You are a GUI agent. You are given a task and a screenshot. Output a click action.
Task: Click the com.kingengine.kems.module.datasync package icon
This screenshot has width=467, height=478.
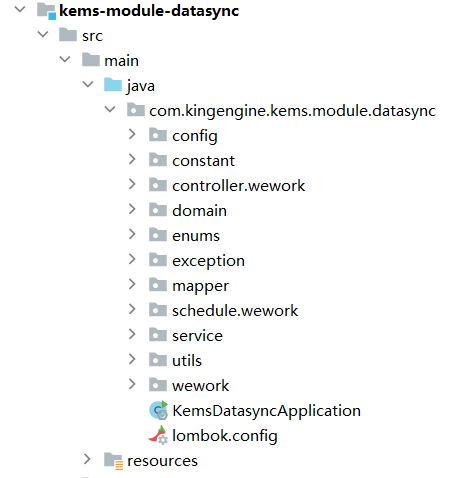[136, 110]
